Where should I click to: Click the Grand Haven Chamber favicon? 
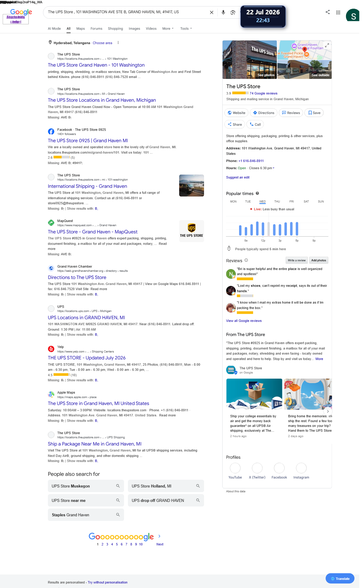click(x=51, y=268)
